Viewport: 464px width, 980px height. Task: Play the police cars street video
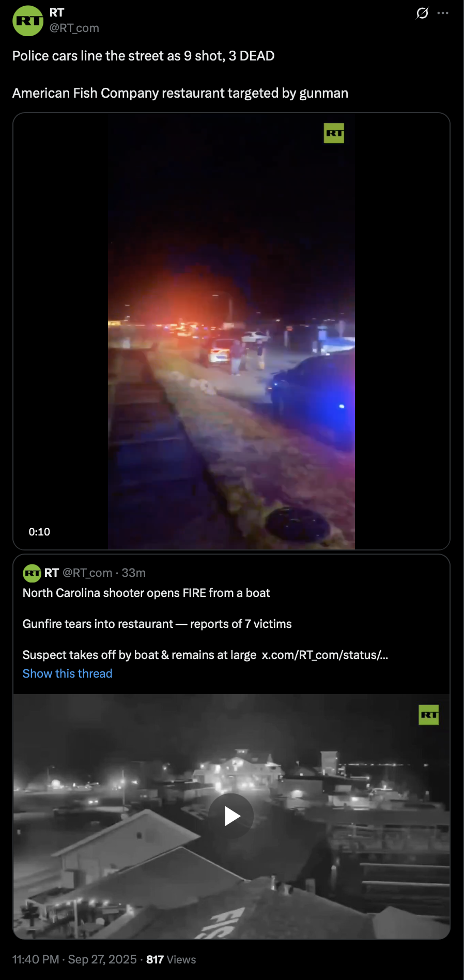coord(231,331)
